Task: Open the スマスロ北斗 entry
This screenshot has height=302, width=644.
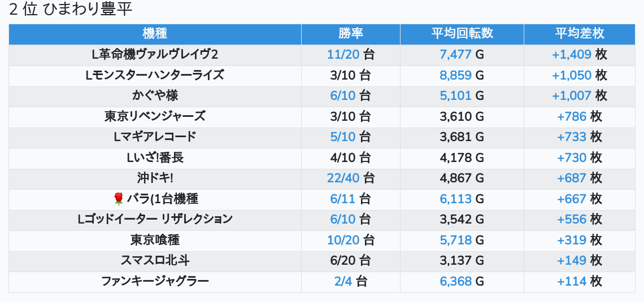Action: click(155, 260)
